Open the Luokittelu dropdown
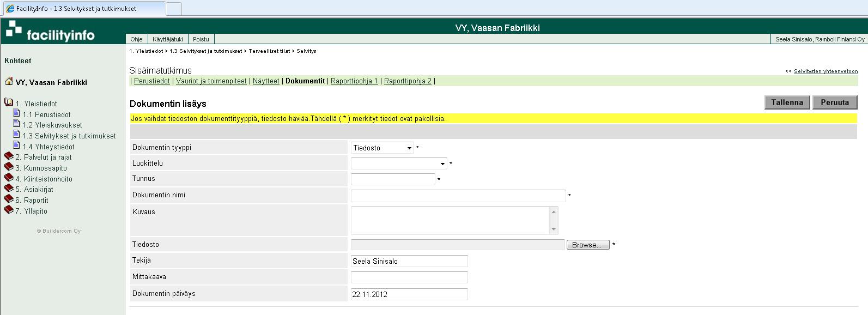Viewport: 868px width, 315px height. pyautogui.click(x=399, y=163)
